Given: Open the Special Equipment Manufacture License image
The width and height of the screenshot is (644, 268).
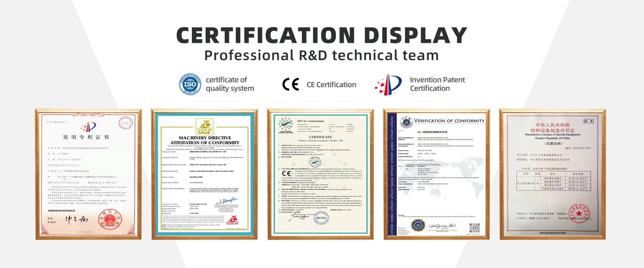Looking at the screenshot, I should click(553, 174).
